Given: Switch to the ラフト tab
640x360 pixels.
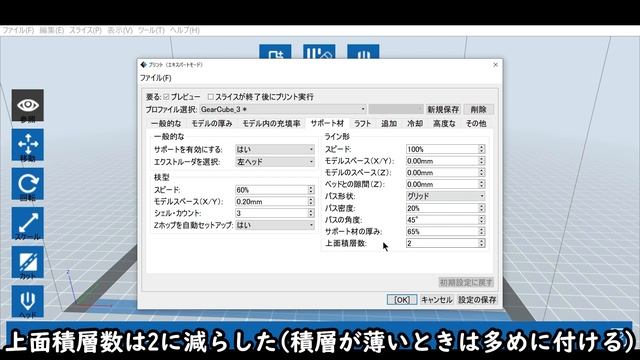Looking at the screenshot, I should 362,123.
